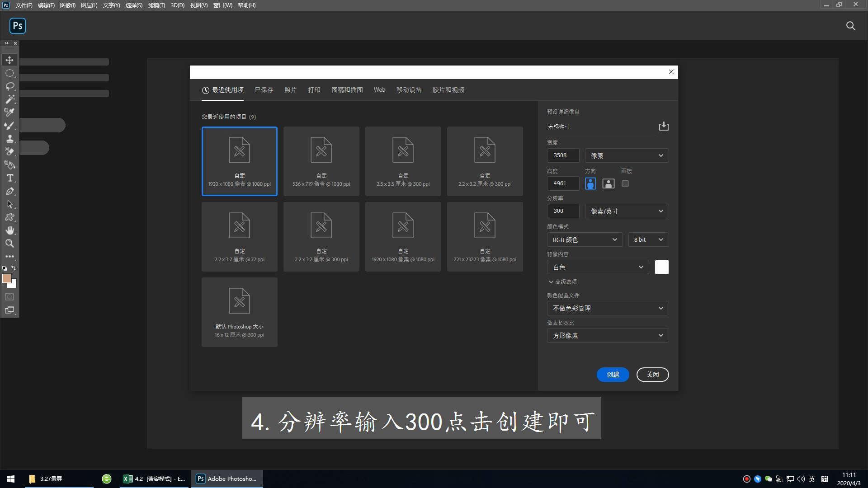Select the Hand tool

coord(9,230)
